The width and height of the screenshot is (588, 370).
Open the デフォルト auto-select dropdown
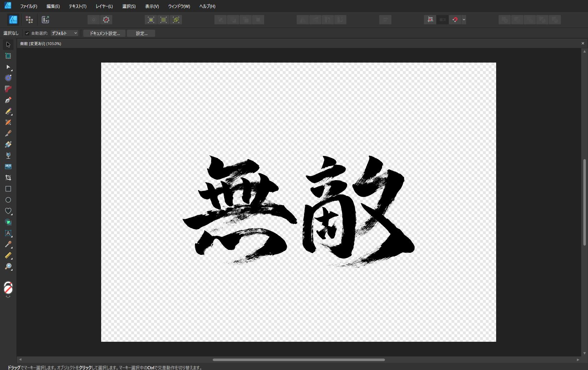coord(64,33)
